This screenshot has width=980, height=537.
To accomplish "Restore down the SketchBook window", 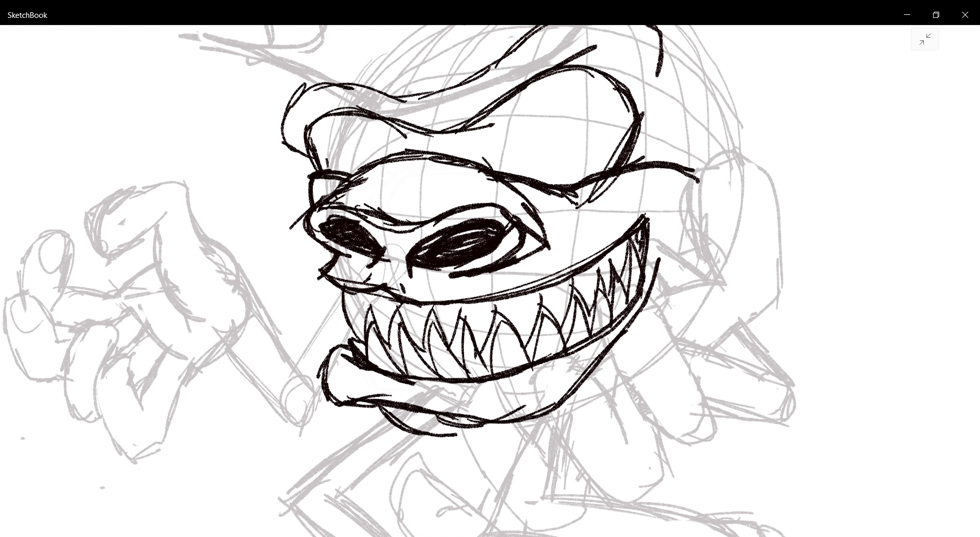I will [936, 15].
